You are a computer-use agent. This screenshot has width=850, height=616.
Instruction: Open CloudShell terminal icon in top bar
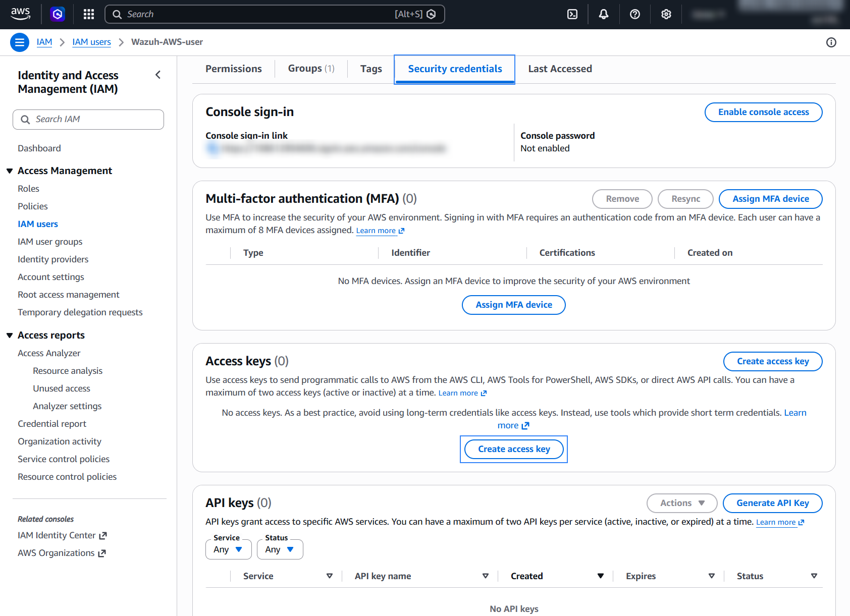click(572, 14)
